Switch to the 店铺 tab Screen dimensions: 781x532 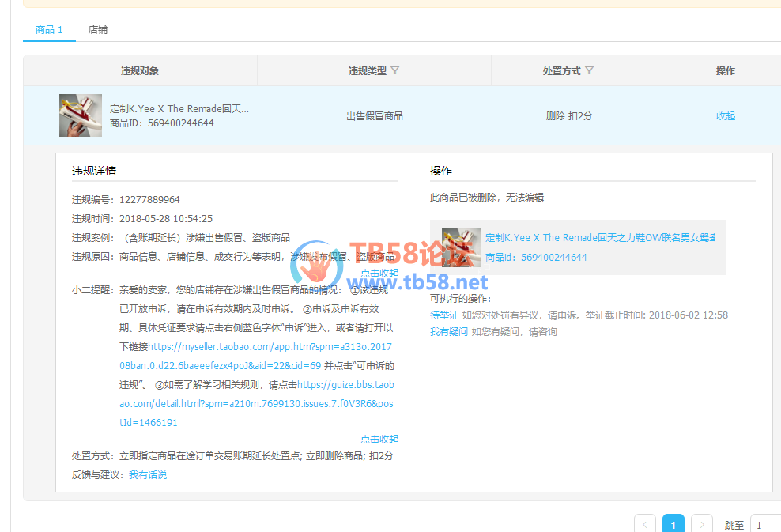tap(98, 30)
